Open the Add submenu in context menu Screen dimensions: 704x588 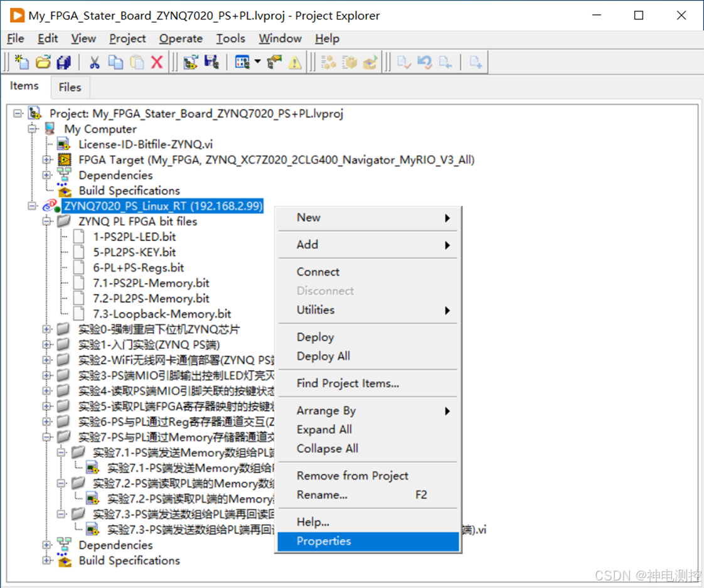[368, 245]
